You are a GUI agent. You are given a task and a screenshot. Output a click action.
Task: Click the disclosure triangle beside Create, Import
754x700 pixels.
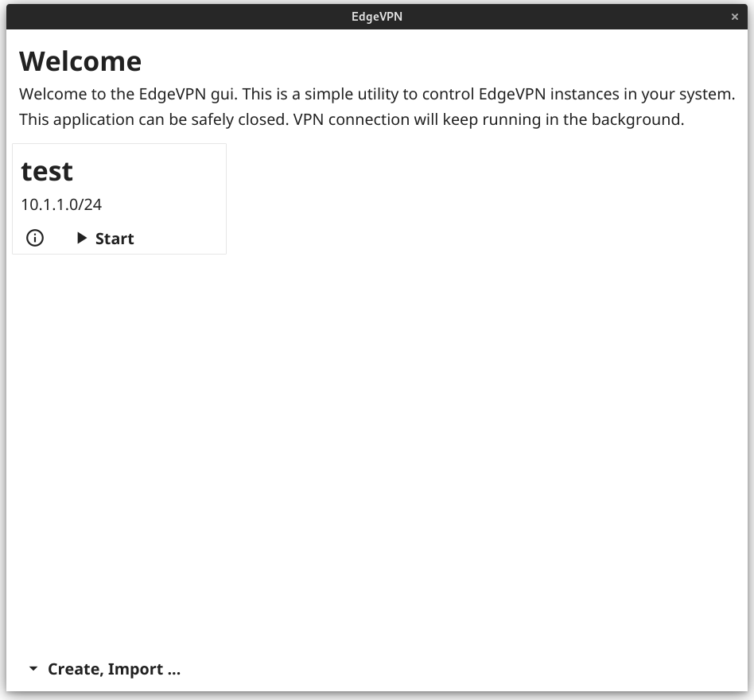coord(32,669)
